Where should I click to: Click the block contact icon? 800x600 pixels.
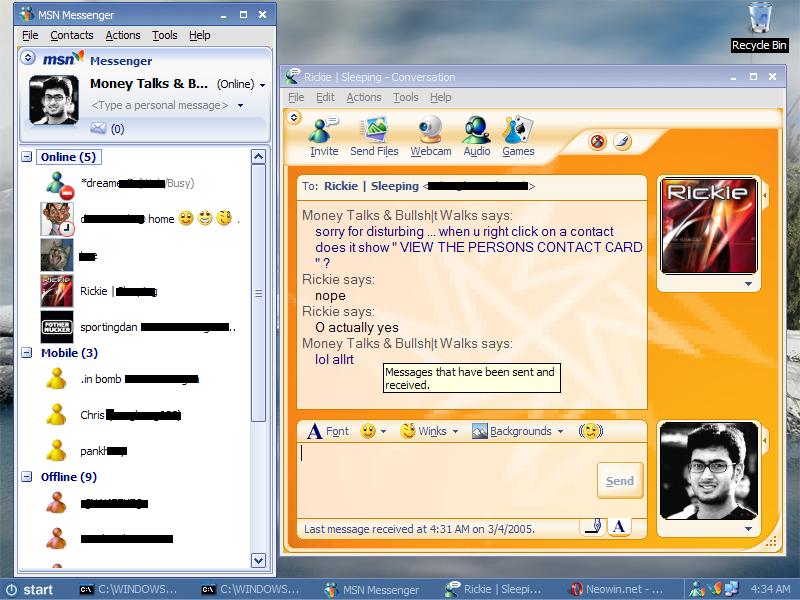(x=597, y=141)
